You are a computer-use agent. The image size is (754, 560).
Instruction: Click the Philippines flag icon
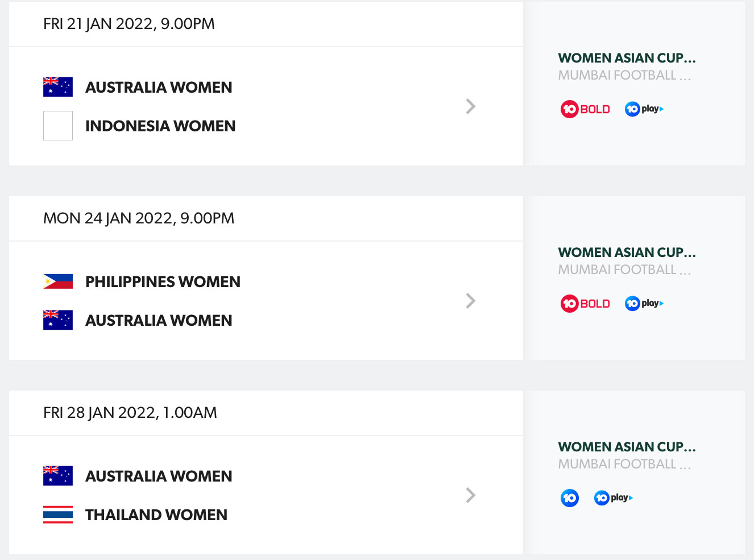pyautogui.click(x=58, y=281)
